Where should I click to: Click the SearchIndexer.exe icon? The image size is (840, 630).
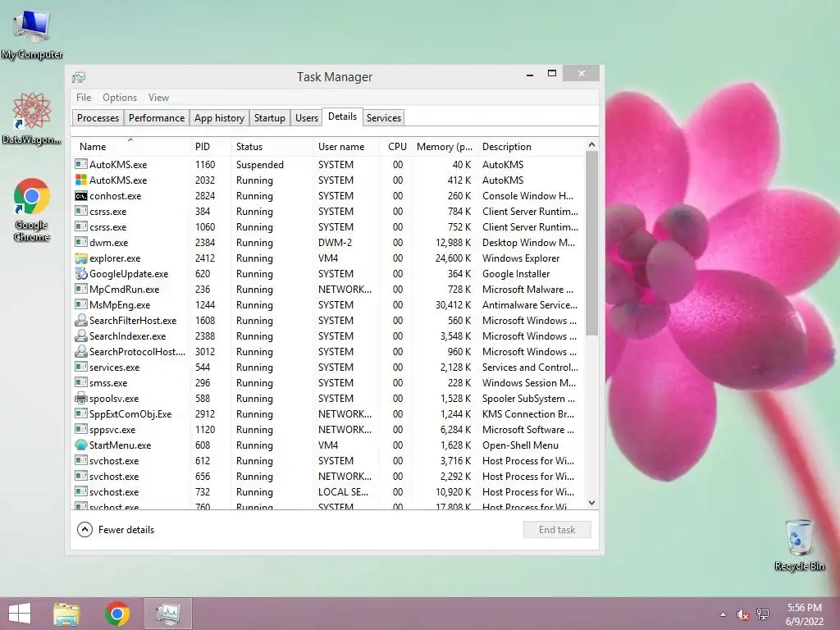tap(81, 336)
